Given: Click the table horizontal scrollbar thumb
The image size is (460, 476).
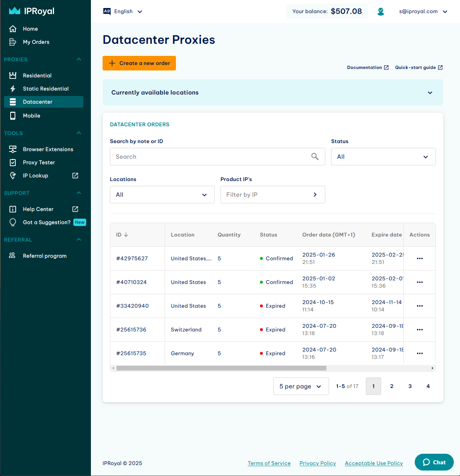Looking at the screenshot, I should 221,368.
